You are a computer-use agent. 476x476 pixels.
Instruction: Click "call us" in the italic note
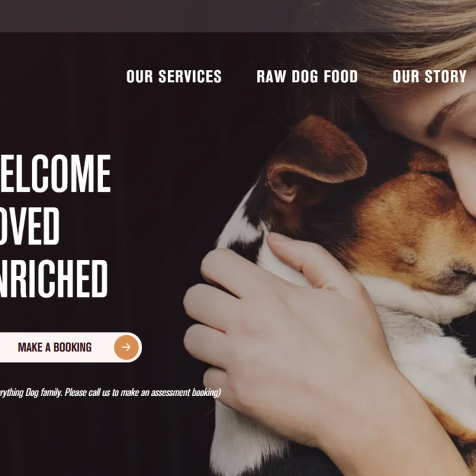pyautogui.click(x=99, y=393)
